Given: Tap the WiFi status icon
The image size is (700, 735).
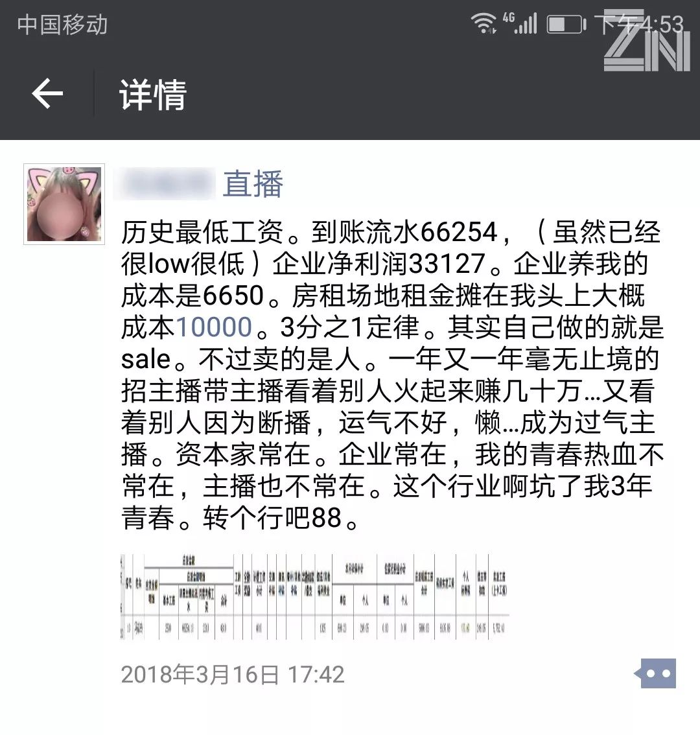Looking at the screenshot, I should 483,23.
